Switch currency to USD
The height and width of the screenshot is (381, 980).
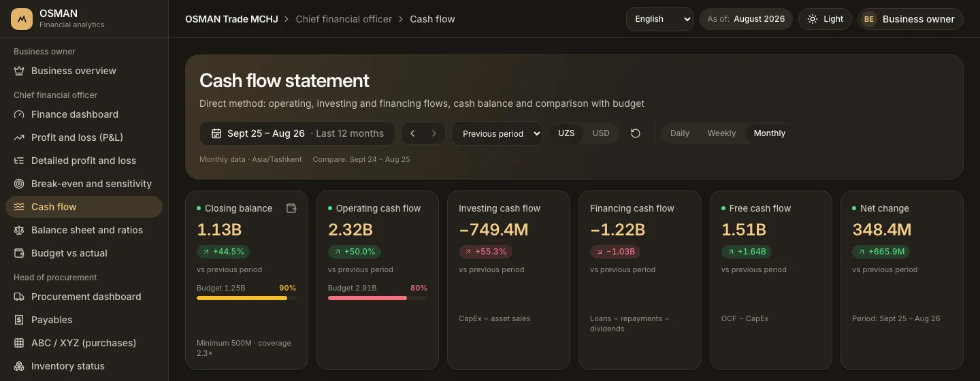pos(601,133)
